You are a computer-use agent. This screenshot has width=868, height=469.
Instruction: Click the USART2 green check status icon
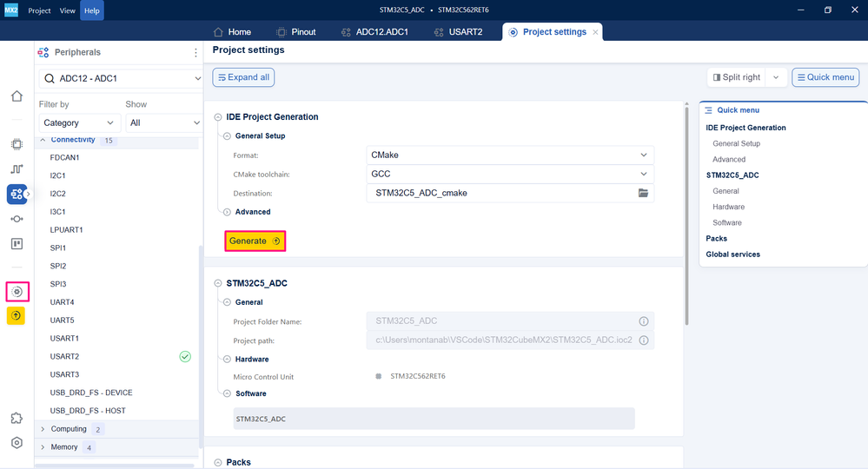pos(185,357)
